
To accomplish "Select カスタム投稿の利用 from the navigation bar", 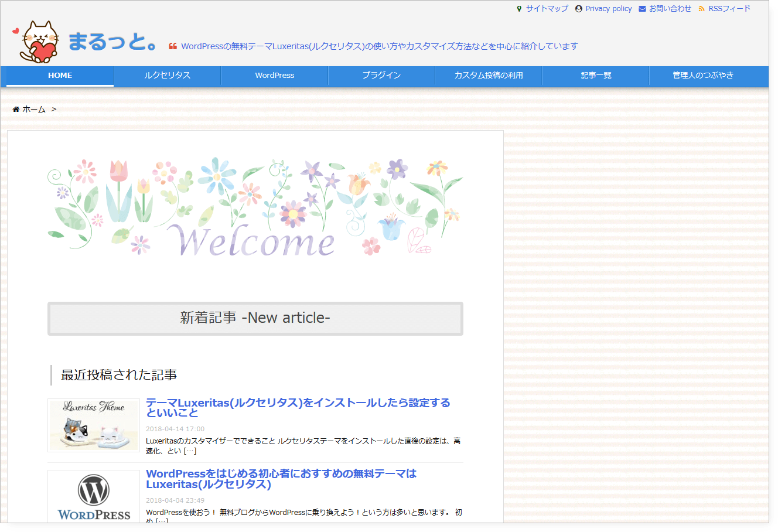I will (x=488, y=77).
